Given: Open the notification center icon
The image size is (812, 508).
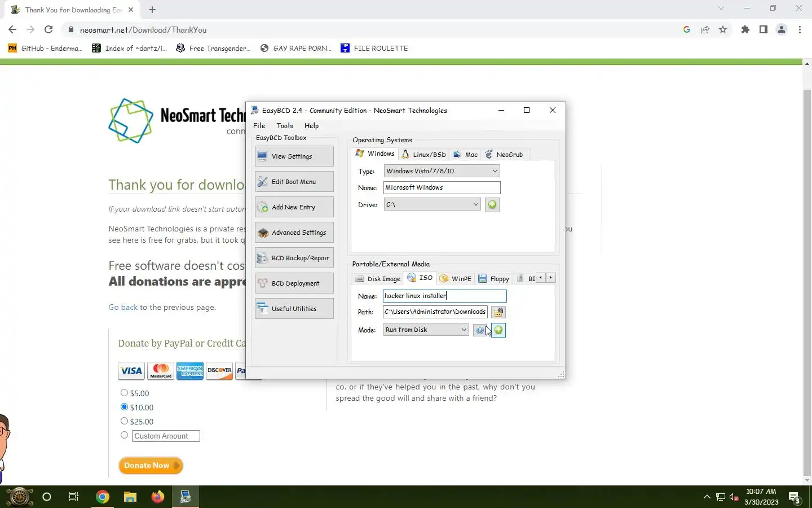Looking at the screenshot, I should click(x=795, y=497).
